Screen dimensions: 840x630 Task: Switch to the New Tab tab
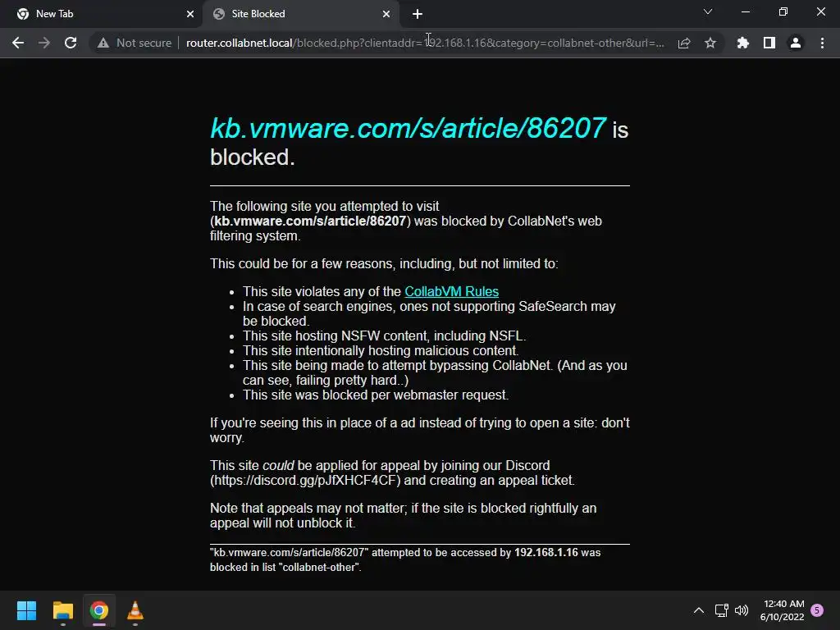point(102,14)
